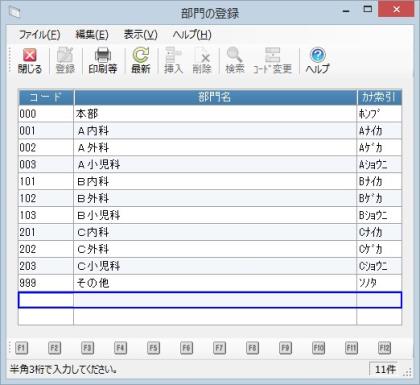Click the F8 function key button
This screenshot has width=420, height=385.
pos(252,348)
